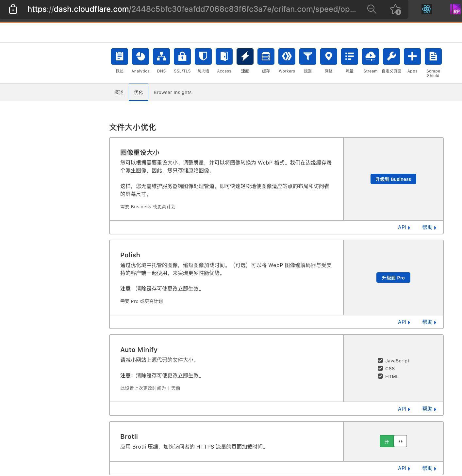Click the browser zoom magnifier icon
This screenshot has height=476, width=462.
coord(372,9)
